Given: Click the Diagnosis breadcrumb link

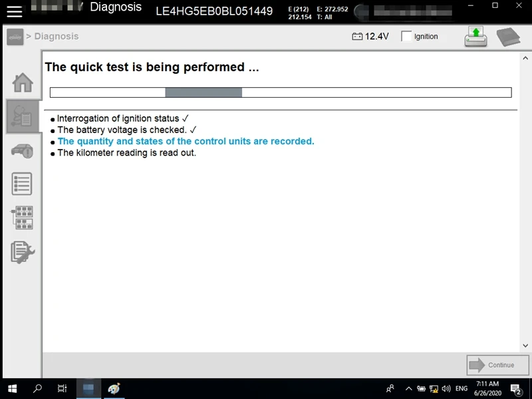Looking at the screenshot, I should tap(57, 37).
